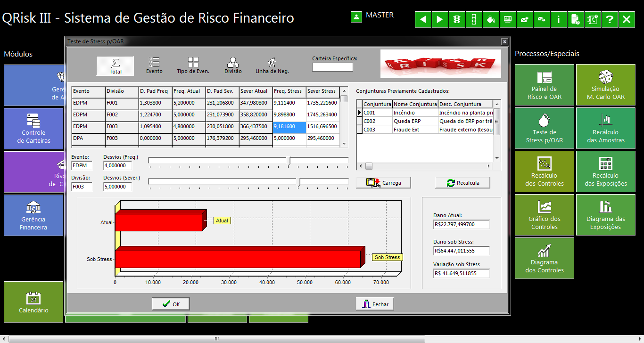Click the OK button with checkmark
This screenshot has height=343, width=644.
(x=171, y=304)
